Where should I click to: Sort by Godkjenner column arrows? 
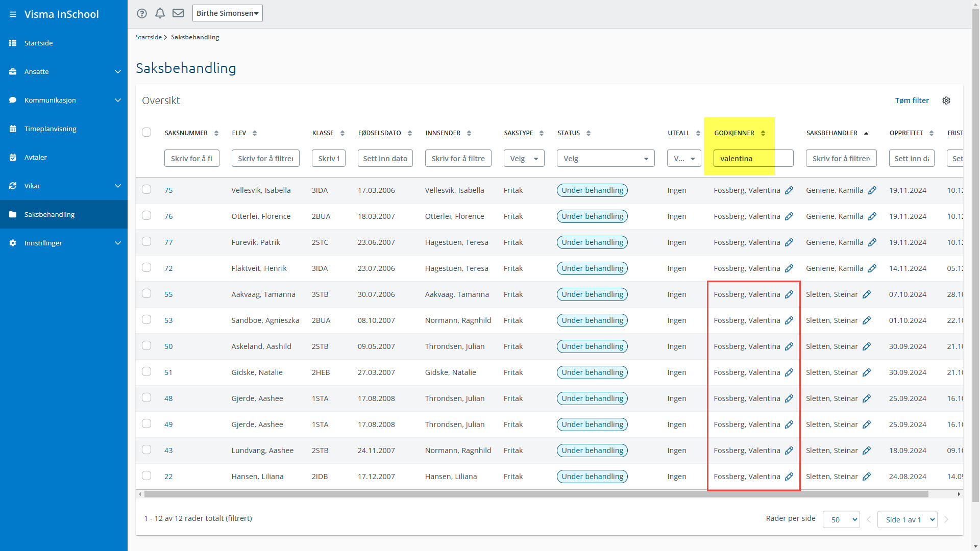763,133
